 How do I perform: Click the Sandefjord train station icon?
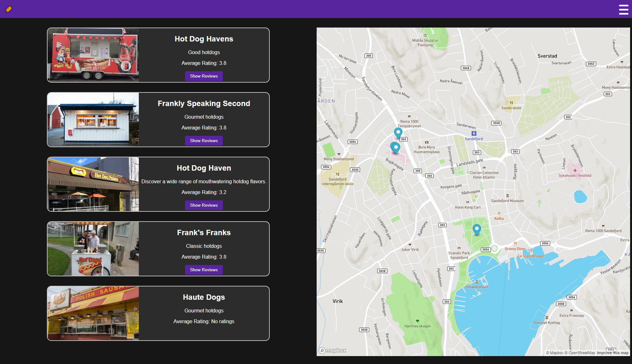click(474, 134)
